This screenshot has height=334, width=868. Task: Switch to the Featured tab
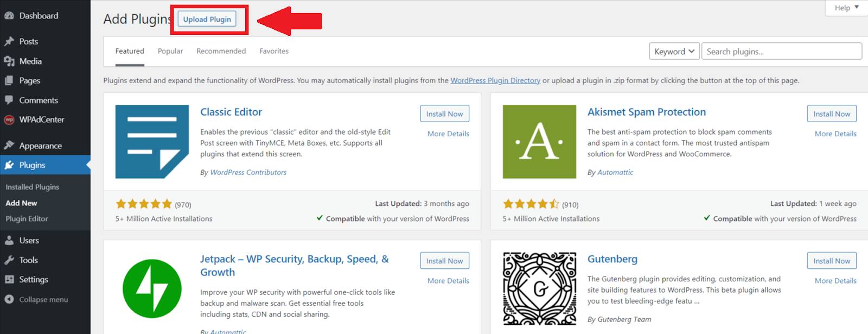[x=130, y=51]
